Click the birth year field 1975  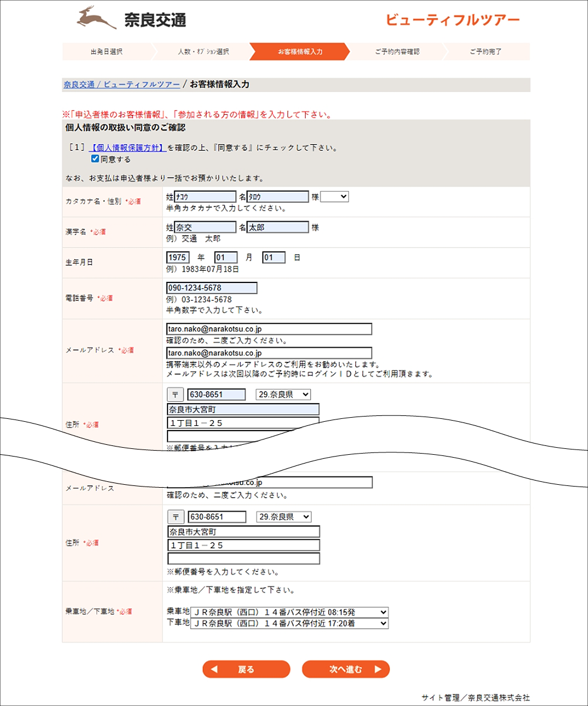tap(178, 258)
